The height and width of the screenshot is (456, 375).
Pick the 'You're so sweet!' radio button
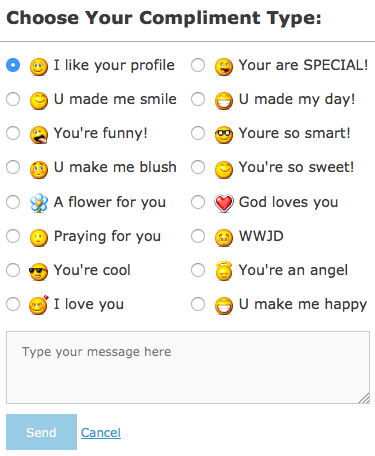point(198,167)
